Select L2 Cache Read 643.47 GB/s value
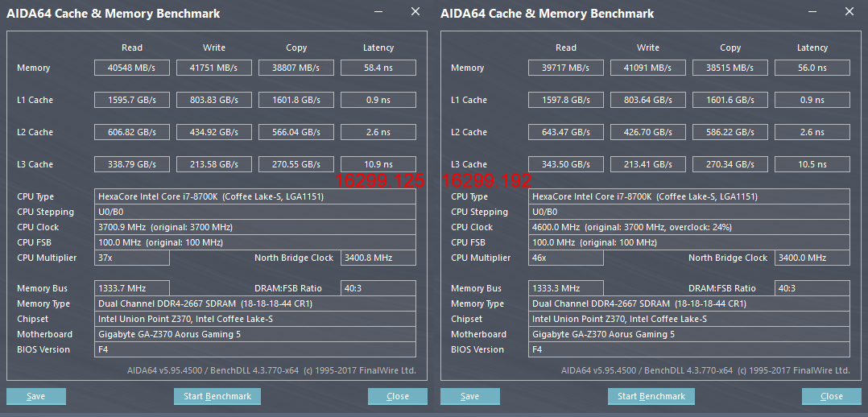 (x=566, y=132)
